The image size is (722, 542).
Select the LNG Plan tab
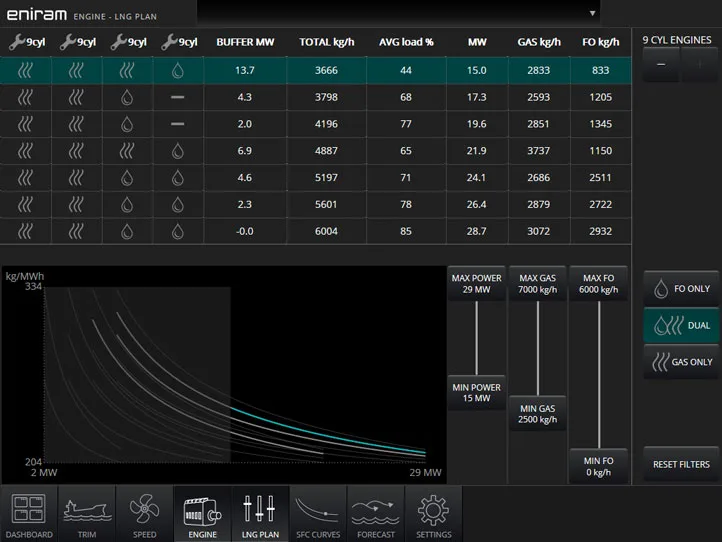point(261,513)
